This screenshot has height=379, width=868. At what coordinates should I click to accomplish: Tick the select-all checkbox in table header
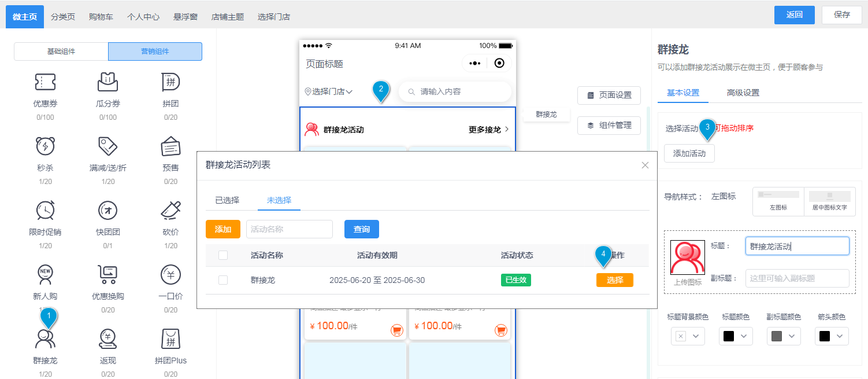point(223,255)
